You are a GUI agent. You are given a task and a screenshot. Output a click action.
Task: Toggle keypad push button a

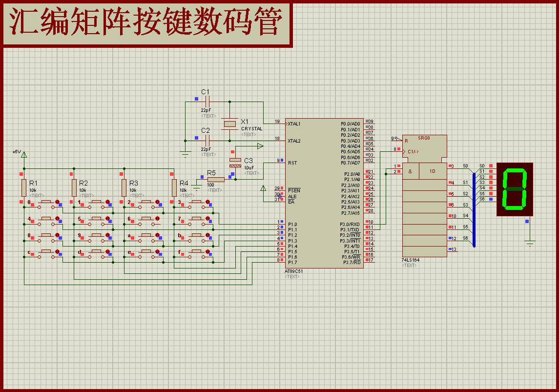tap(147, 237)
